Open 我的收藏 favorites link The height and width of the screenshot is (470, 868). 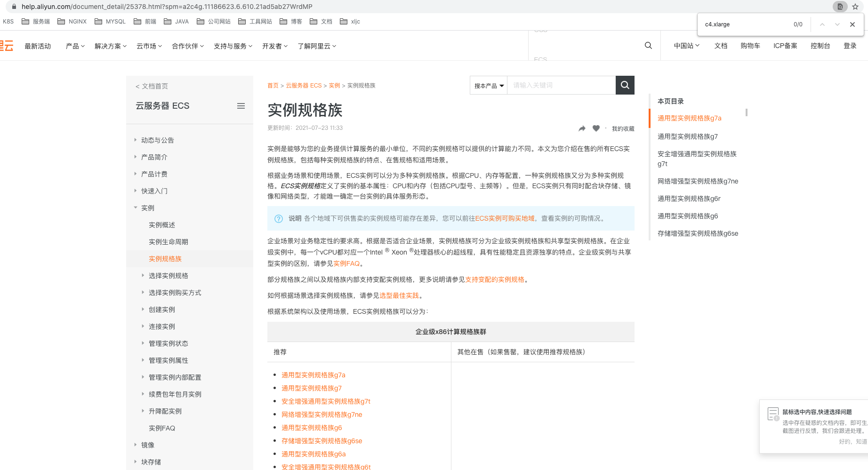click(x=623, y=128)
